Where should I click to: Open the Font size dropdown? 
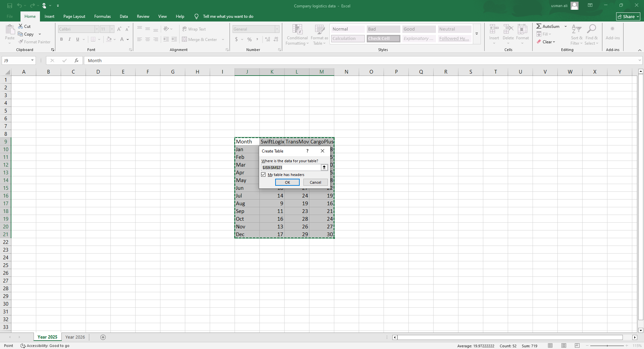[112, 29]
